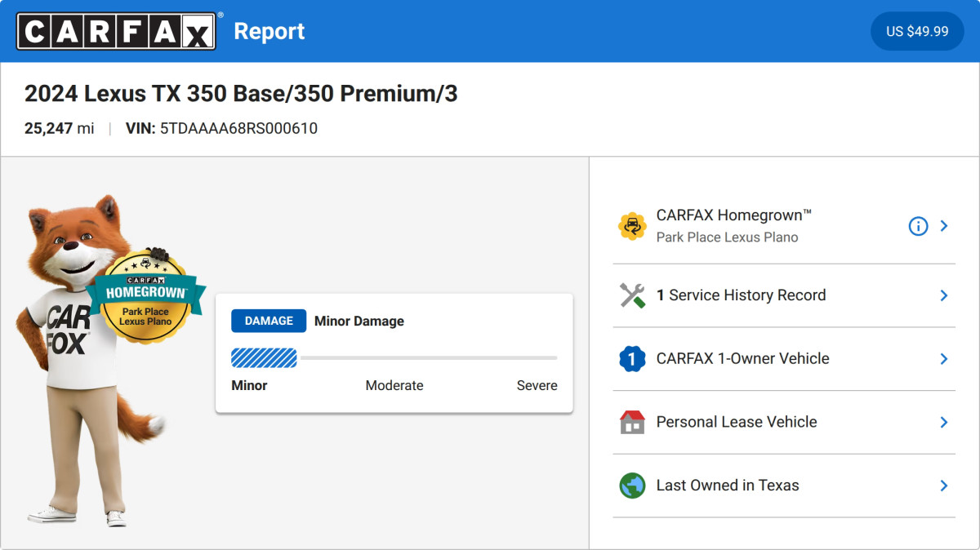Image resolution: width=980 pixels, height=550 pixels.
Task: Click the Moderate severity label
Action: [394, 385]
